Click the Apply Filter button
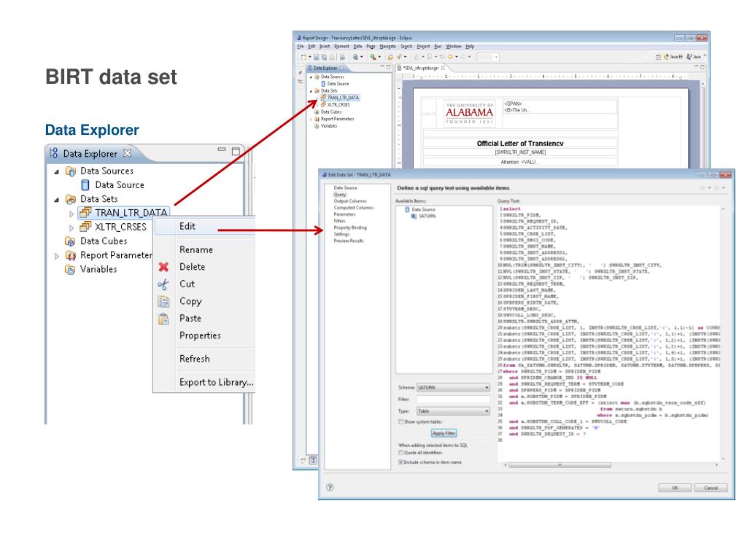The width and height of the screenshot is (747, 560). pos(444,433)
